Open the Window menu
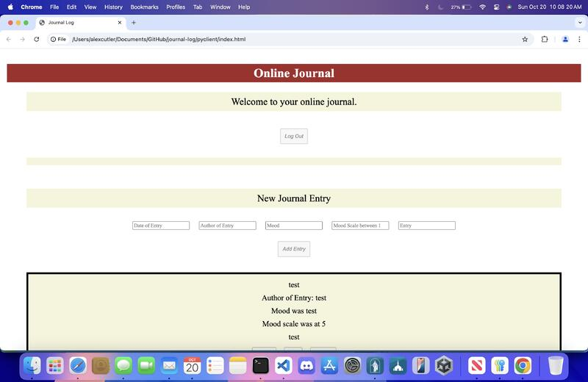588x382 pixels. [220, 7]
